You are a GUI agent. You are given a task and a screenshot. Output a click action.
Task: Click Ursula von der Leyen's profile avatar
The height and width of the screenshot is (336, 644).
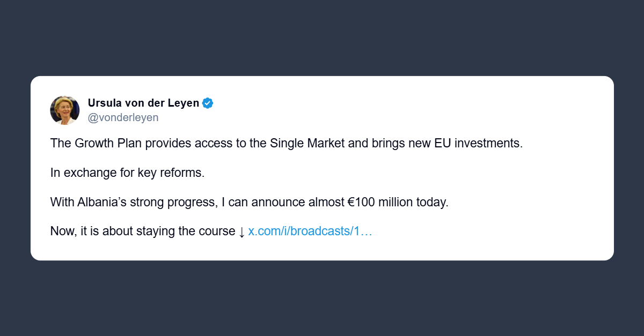[x=65, y=110]
